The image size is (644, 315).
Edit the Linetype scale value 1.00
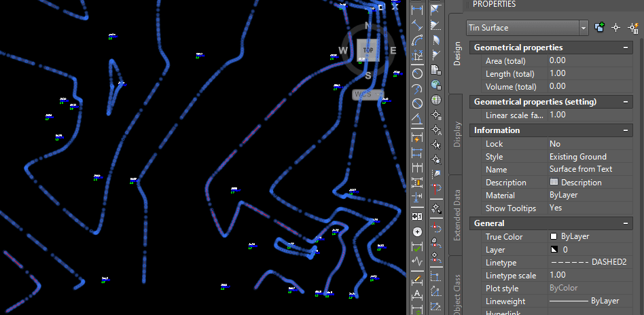(590, 275)
